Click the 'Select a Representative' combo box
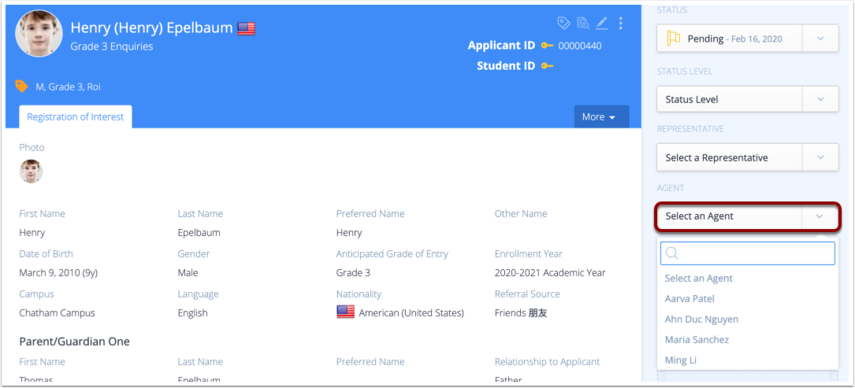The image size is (855, 388). 747,157
